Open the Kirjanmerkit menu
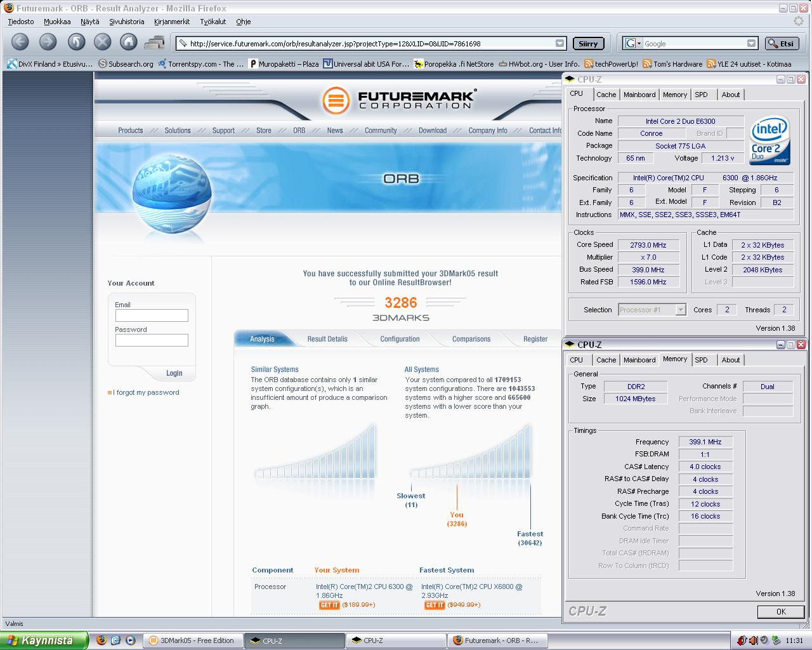This screenshot has height=650, width=812. coord(172,22)
